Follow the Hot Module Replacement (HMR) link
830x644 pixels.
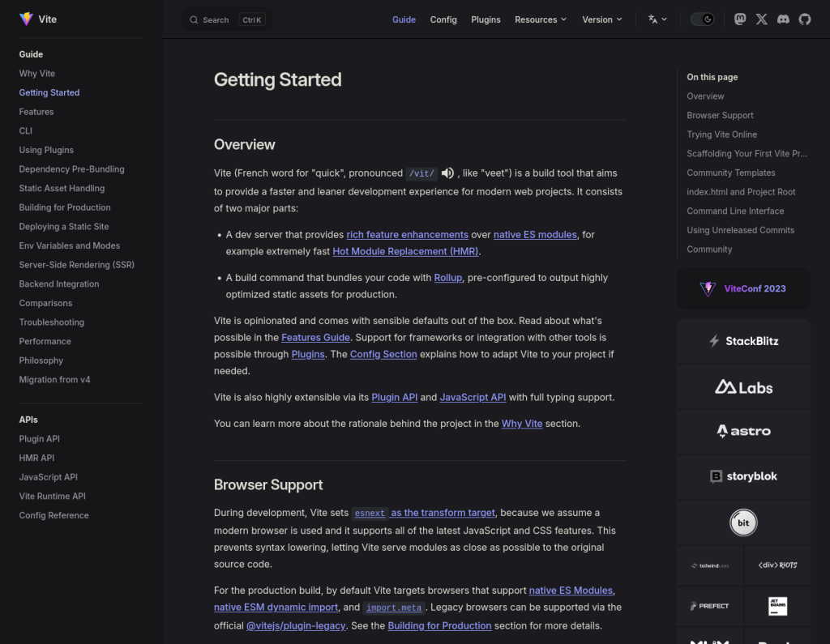tap(405, 251)
